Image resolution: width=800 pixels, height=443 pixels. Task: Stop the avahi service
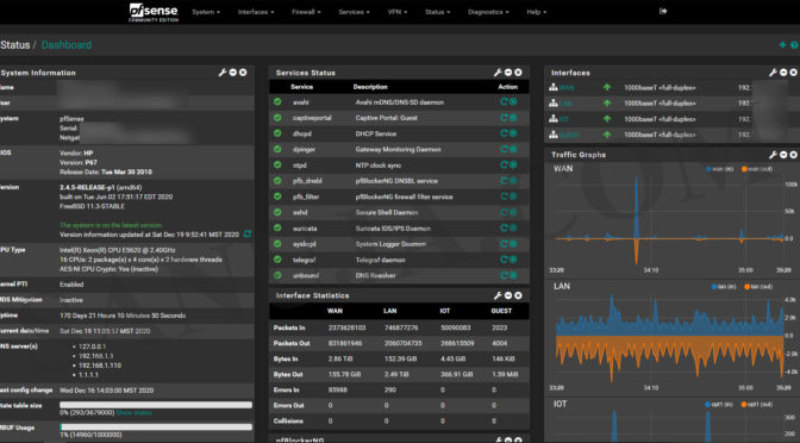coord(513,102)
